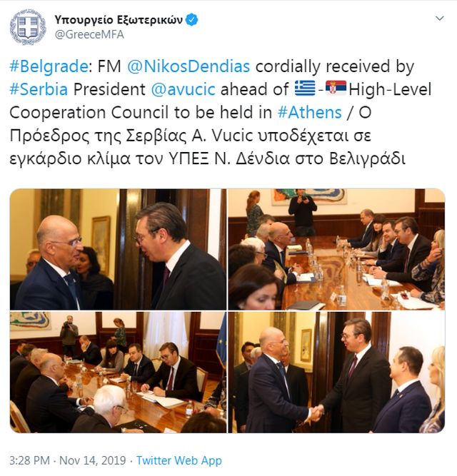Open the #Athens hashtag
The width and height of the screenshot is (457, 476).
click(x=309, y=112)
